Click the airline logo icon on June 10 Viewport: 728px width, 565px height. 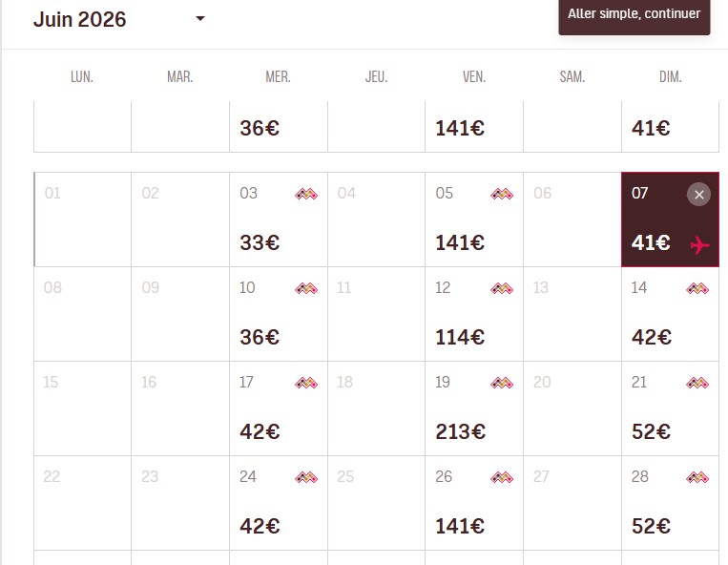(x=306, y=288)
